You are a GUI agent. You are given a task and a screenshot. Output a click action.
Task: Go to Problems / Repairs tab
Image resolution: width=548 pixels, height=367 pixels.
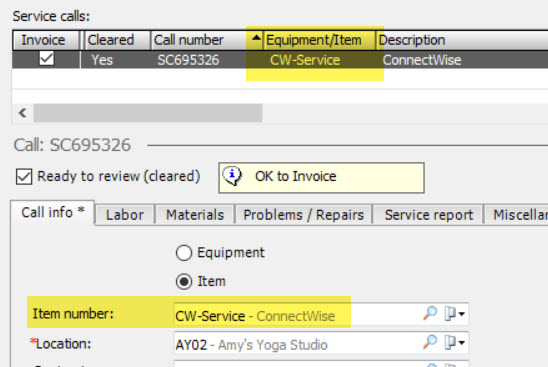(303, 215)
